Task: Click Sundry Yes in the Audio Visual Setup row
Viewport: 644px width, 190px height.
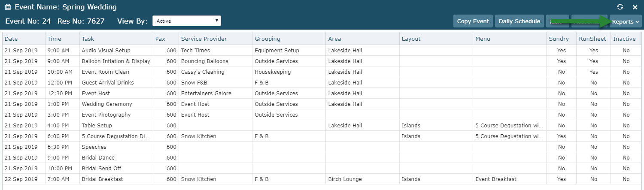Action: [x=561, y=50]
